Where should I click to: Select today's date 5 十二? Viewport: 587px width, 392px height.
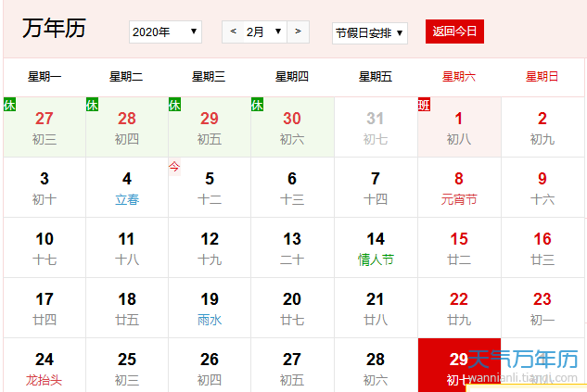point(210,187)
